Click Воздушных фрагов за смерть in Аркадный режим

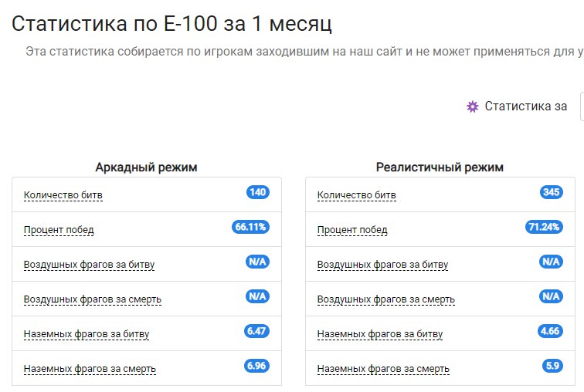point(93,299)
